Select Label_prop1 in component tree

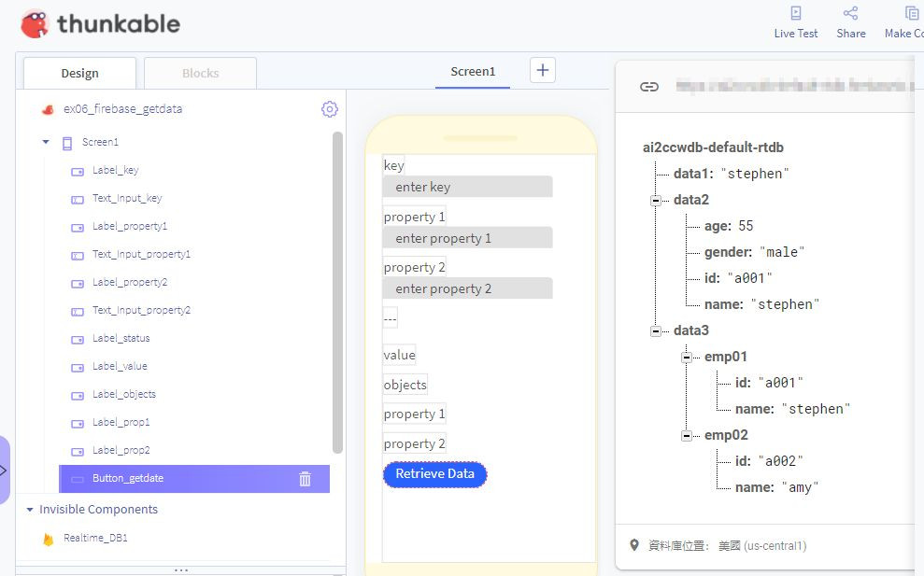click(121, 422)
